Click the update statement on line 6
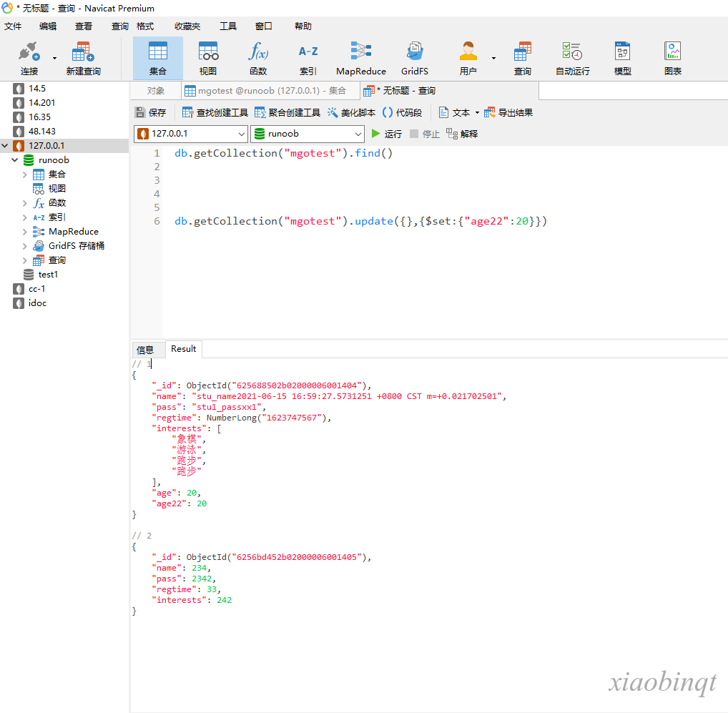This screenshot has height=713, width=728. pos(360,222)
